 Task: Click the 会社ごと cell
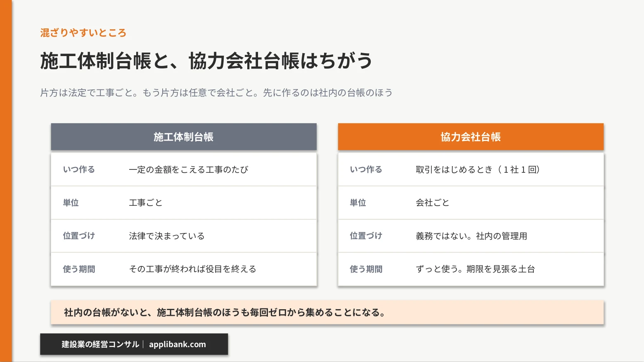(x=433, y=203)
